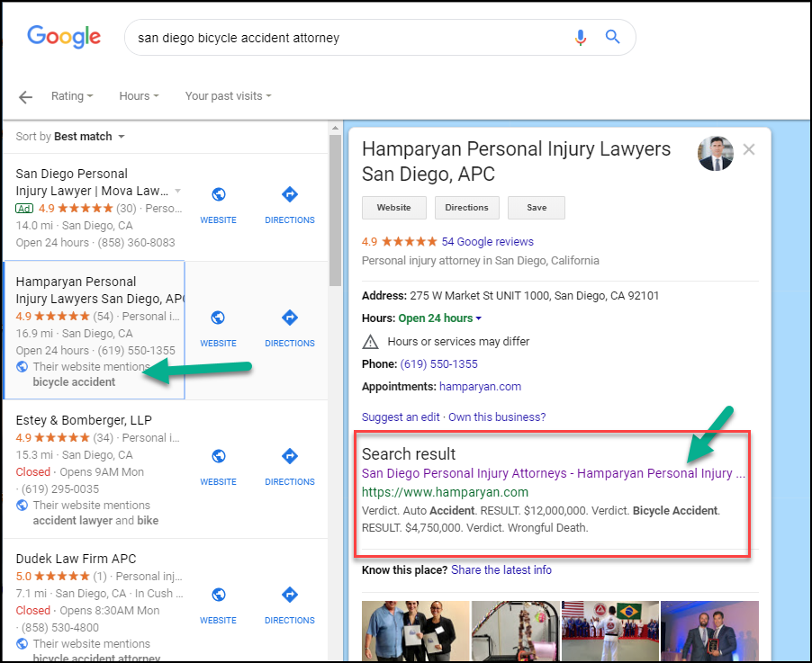Close the Hamparyan business details panel

[x=749, y=149]
